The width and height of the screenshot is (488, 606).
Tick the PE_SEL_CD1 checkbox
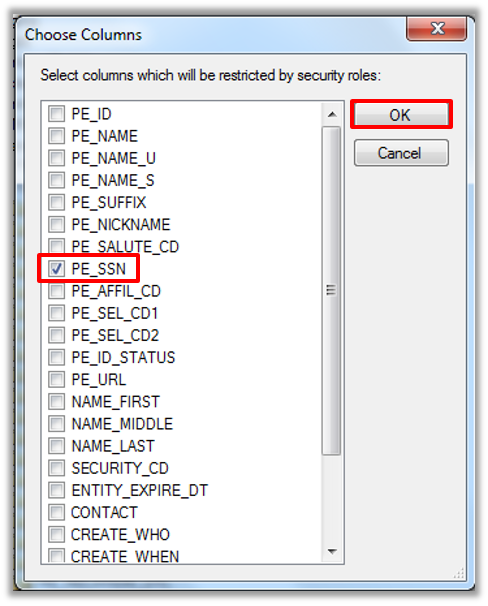(x=56, y=313)
